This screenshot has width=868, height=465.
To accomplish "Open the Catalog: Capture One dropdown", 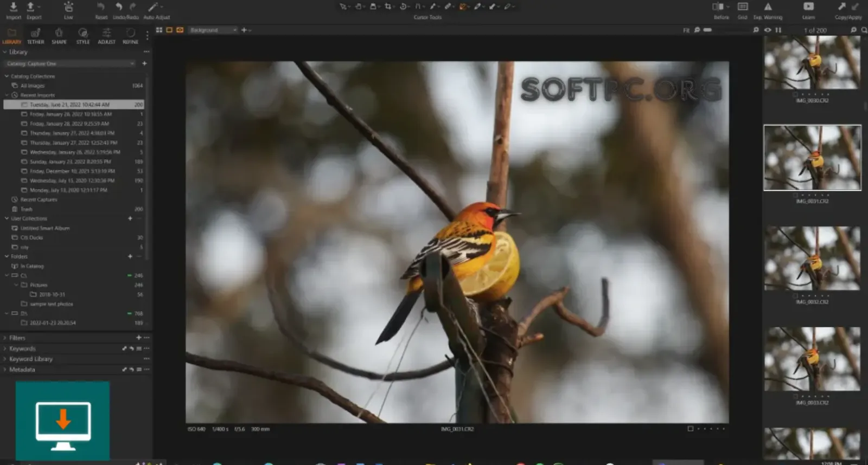I will [70, 63].
